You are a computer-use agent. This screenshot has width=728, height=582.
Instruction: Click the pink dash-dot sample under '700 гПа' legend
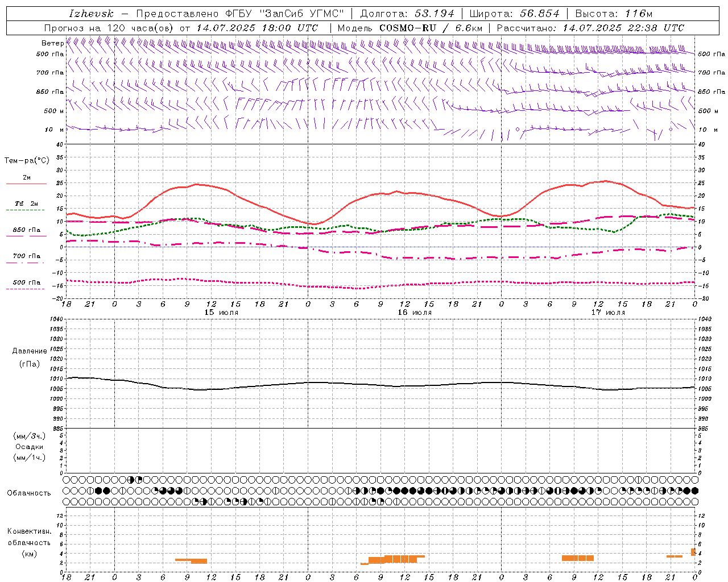pyautogui.click(x=26, y=263)
